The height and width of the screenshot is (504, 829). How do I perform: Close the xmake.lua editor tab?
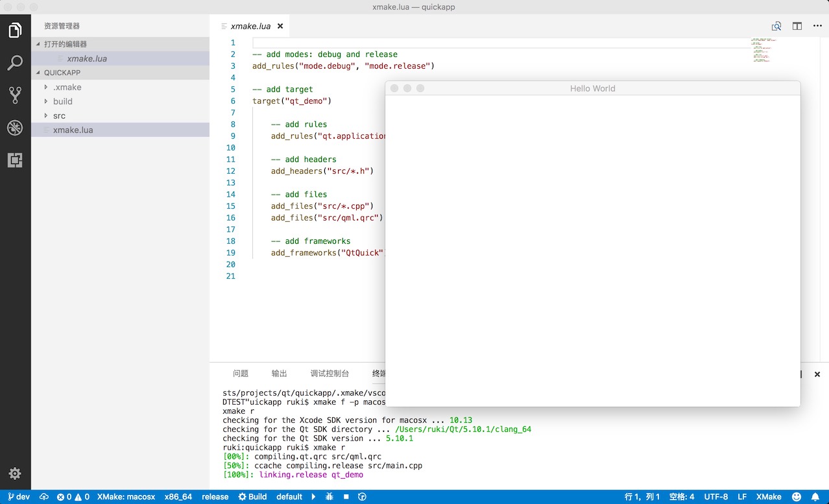280,27
